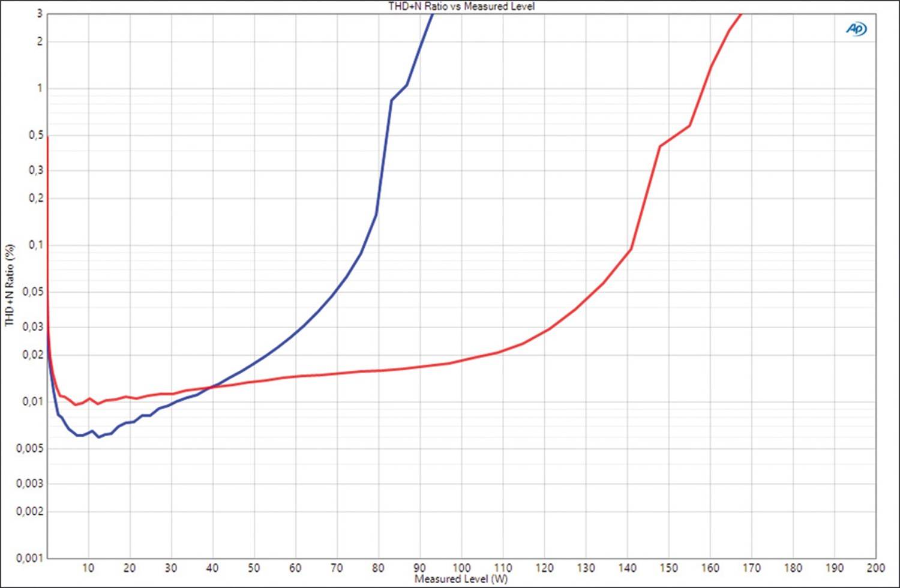900x588 pixels.
Task: Click y-axis tick label '0,5'
Action: 36,136
